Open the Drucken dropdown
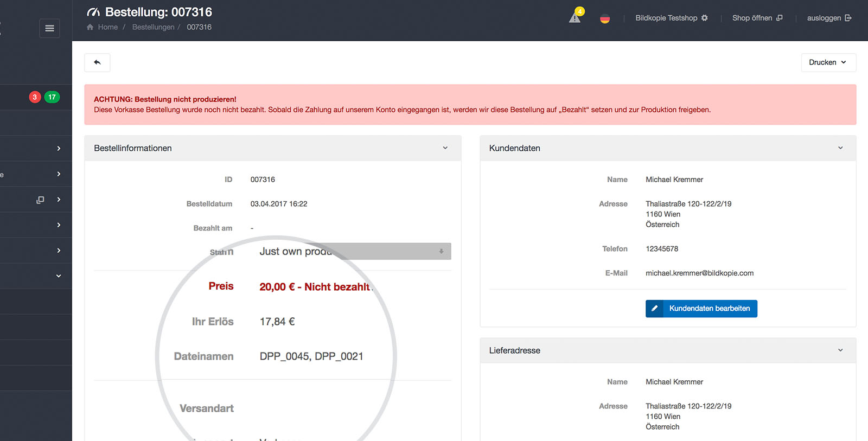Screen dimensions: 868x441 pos(828,62)
